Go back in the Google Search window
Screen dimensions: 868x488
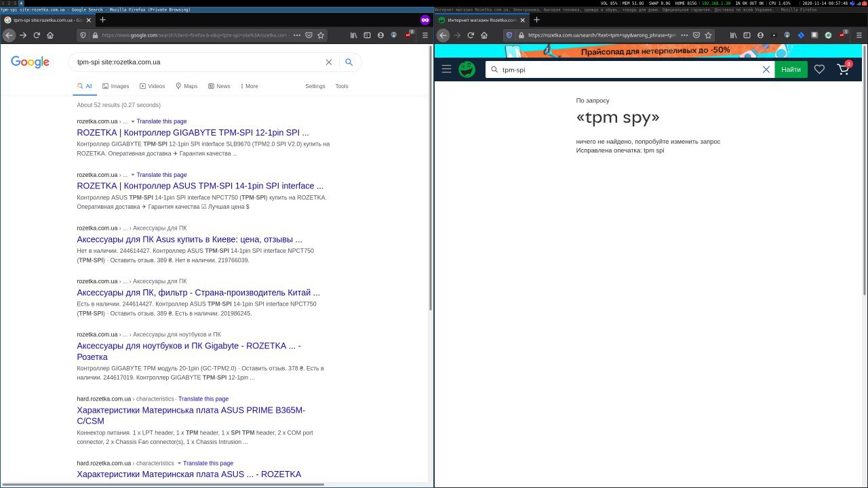pos(9,35)
